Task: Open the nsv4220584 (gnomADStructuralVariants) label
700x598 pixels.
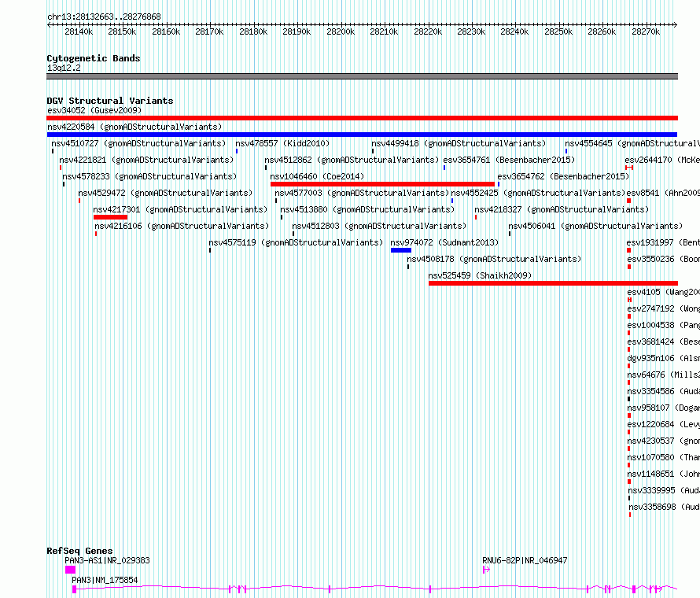Action: (134, 127)
